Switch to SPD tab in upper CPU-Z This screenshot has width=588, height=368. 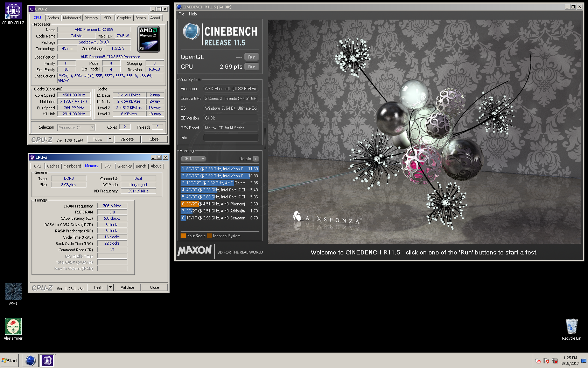(x=107, y=18)
